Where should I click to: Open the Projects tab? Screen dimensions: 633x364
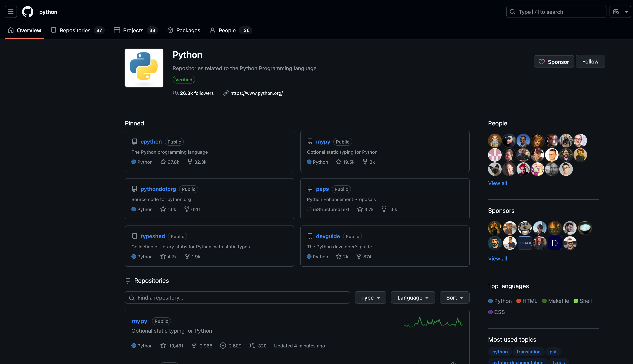pos(136,30)
